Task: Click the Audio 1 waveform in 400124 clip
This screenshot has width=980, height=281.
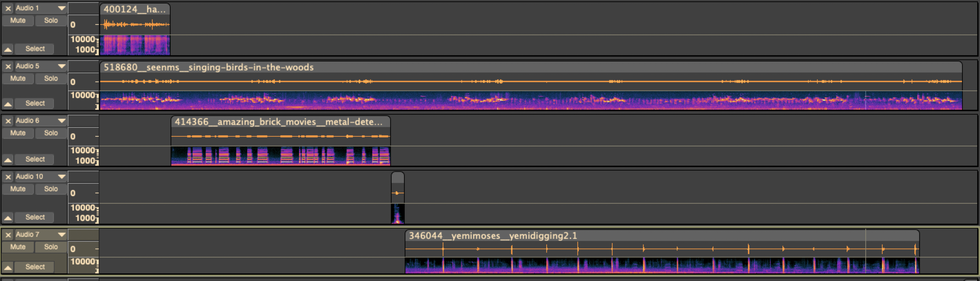Action: pyautogui.click(x=135, y=25)
